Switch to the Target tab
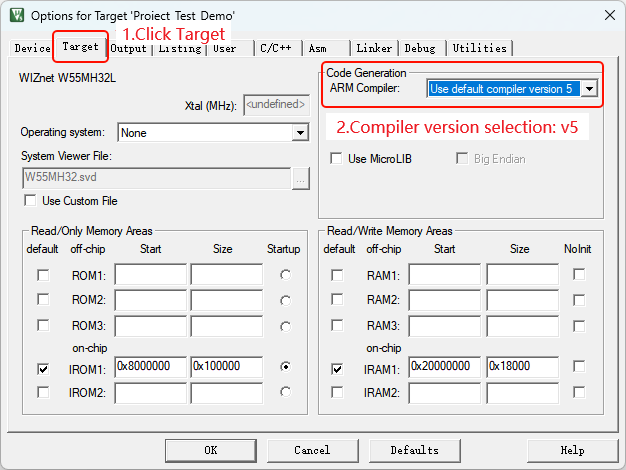The height and width of the screenshot is (470, 626). (x=80, y=47)
